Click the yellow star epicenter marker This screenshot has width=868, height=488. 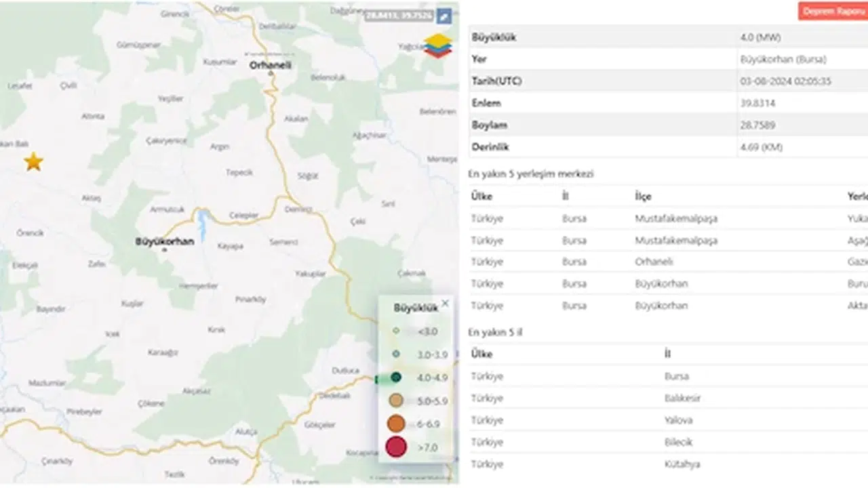point(33,161)
